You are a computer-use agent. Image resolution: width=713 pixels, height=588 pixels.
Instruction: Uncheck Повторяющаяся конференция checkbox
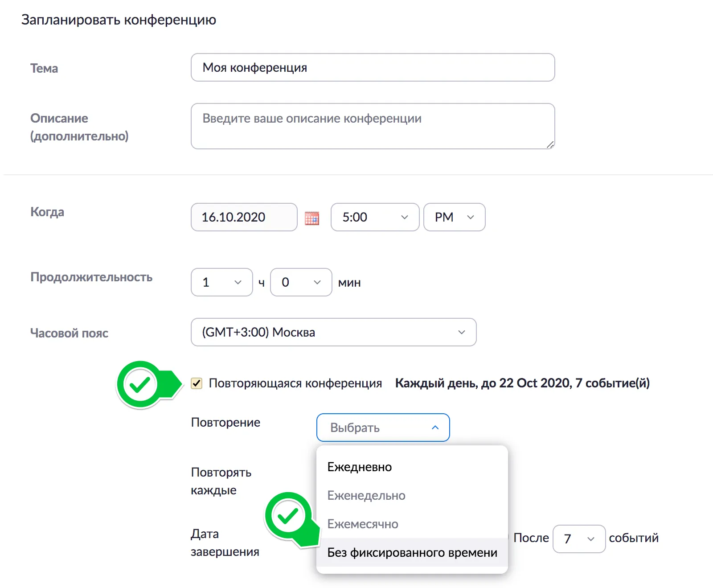tap(197, 383)
